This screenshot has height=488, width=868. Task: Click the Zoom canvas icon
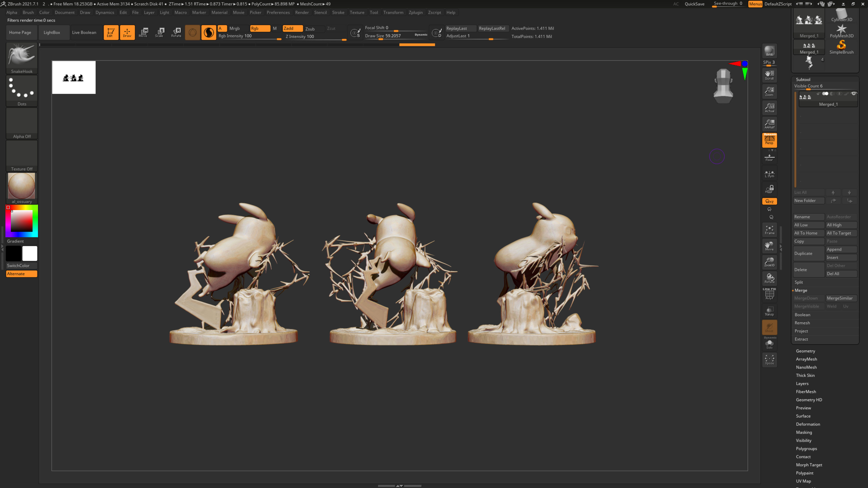tap(770, 91)
